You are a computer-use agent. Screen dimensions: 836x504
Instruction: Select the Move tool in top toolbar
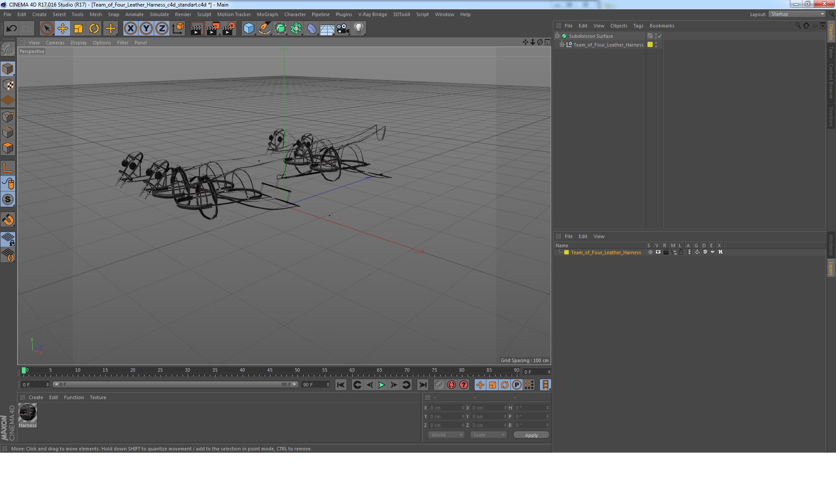pyautogui.click(x=62, y=29)
